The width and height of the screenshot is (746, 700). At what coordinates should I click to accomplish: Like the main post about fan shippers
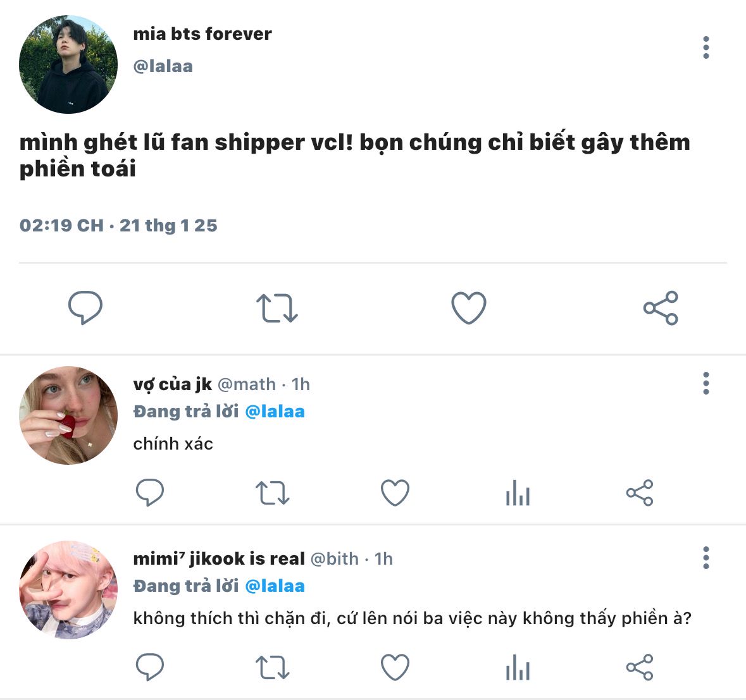469,308
